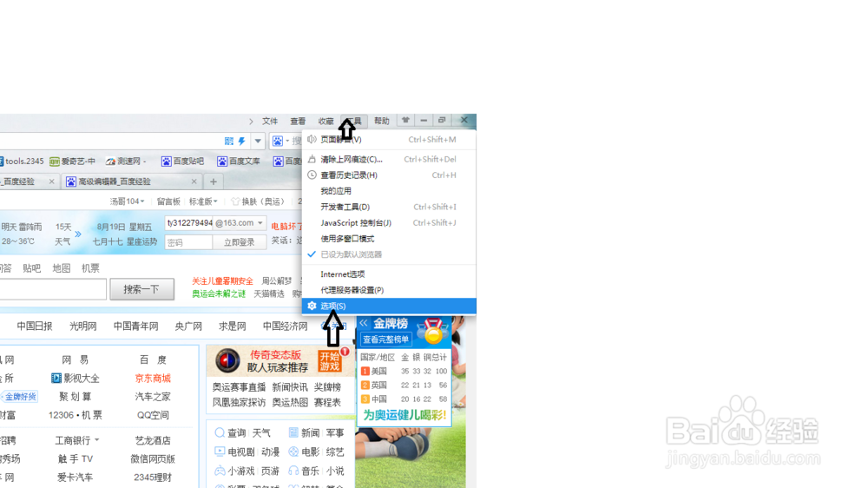868x488 pixels.
Task: Close the 高级编辑器_百度经验 tab
Action: coord(194,181)
